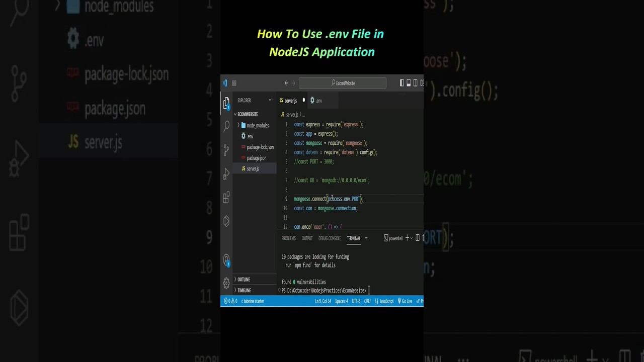This screenshot has width=644, height=362.
Task: Click the errors and warnings status indicator
Action: coord(230,301)
